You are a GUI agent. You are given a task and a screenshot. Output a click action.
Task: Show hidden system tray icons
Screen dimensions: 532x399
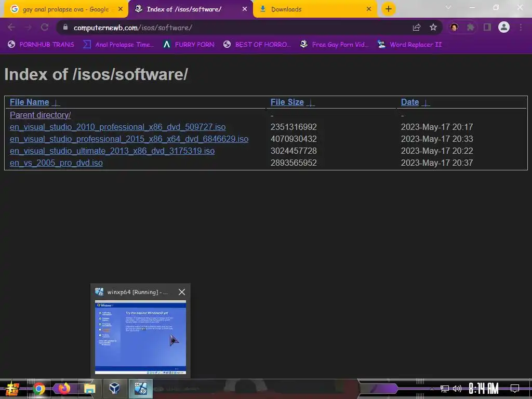[432, 389]
